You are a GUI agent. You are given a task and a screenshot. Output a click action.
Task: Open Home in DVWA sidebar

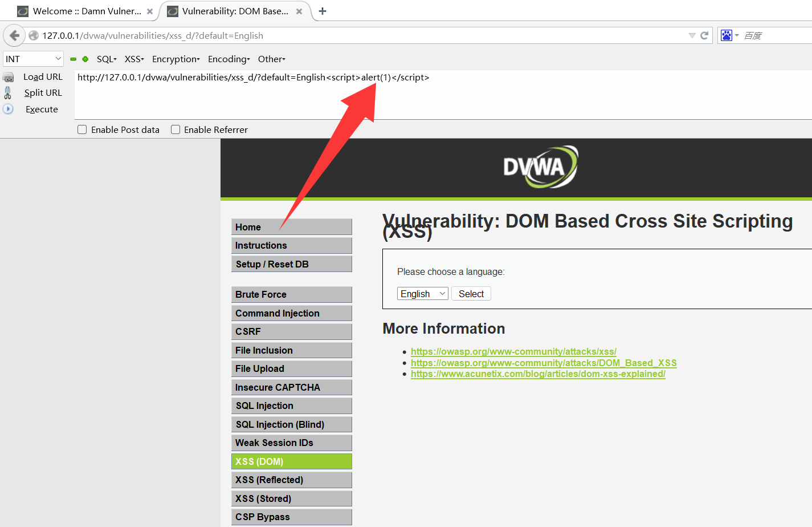292,227
